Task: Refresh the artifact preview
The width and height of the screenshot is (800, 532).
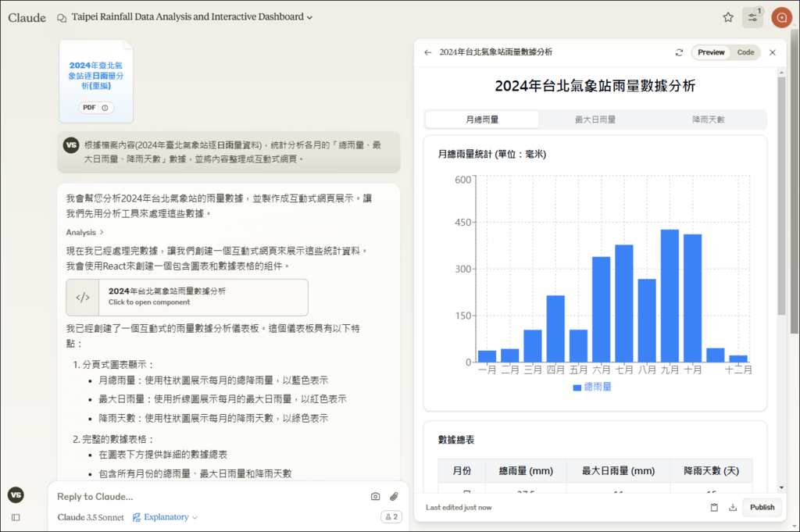Action: (x=679, y=52)
